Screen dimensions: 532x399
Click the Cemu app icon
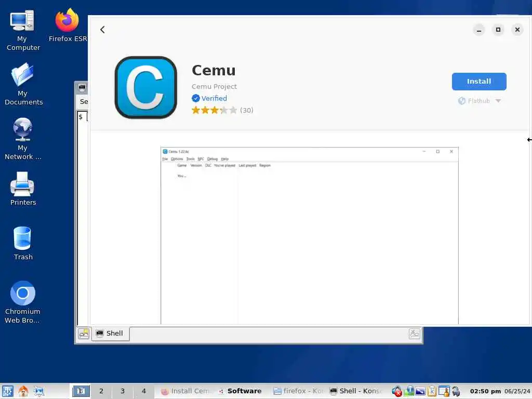point(146,87)
